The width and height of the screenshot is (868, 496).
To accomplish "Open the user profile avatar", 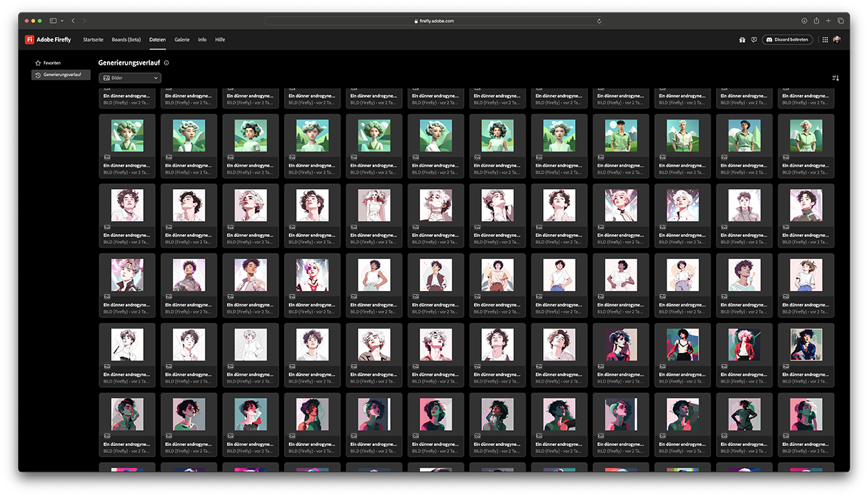I will tap(837, 40).
